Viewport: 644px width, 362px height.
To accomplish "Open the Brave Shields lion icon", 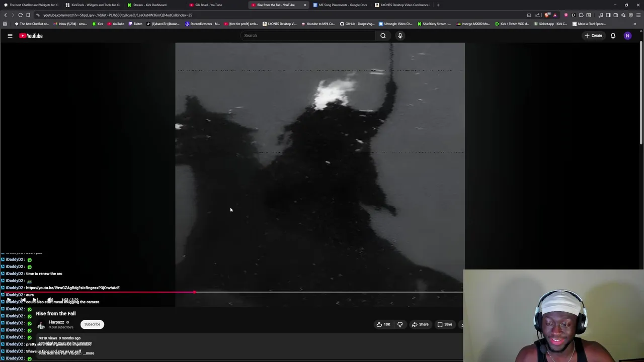I will click(x=546, y=15).
